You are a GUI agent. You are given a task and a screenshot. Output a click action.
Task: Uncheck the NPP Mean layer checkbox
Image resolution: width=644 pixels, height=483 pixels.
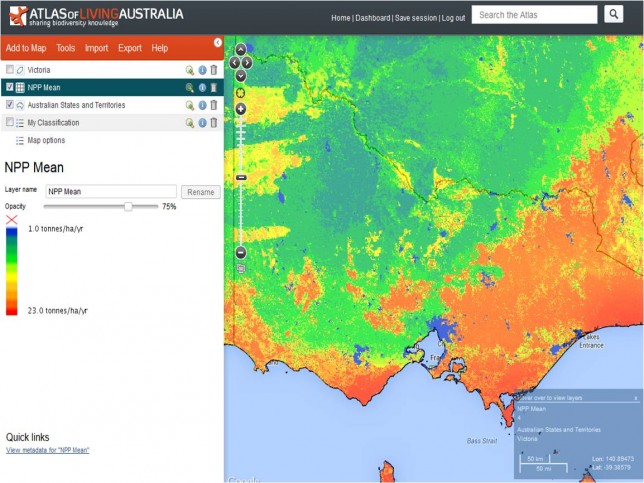tap(10, 87)
